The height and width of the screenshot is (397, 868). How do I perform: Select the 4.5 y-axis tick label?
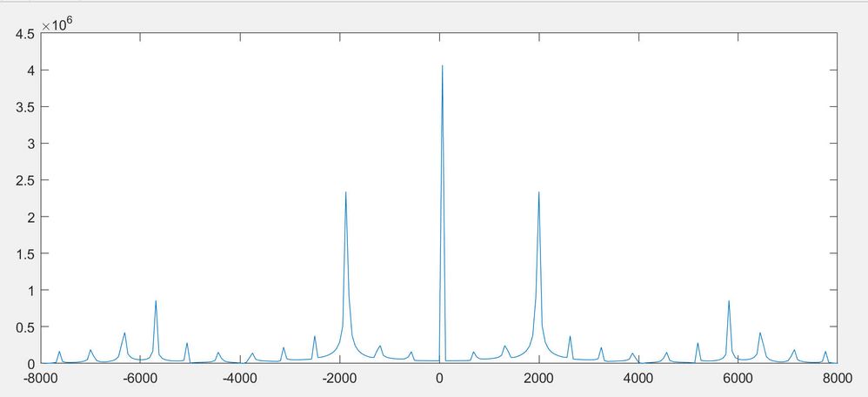[25, 34]
